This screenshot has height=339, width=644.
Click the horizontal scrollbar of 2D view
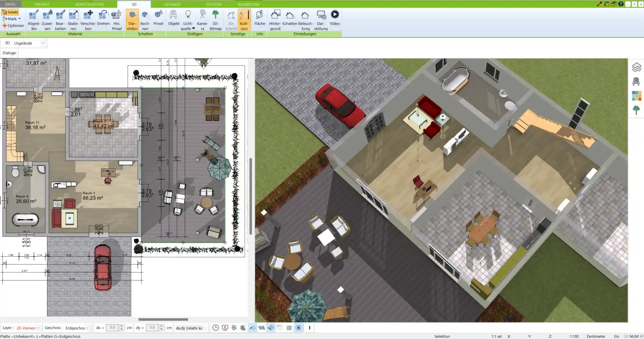click(x=163, y=319)
